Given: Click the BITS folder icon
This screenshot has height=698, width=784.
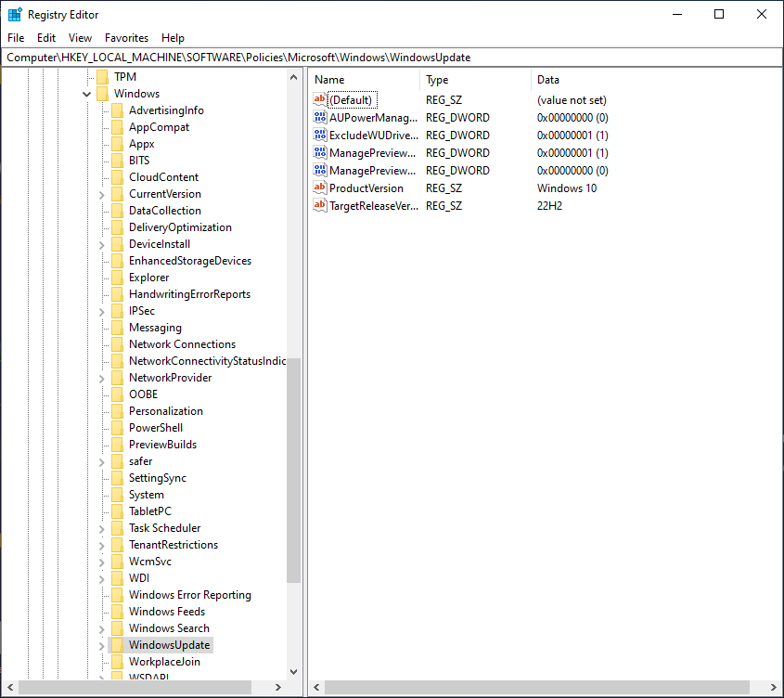Looking at the screenshot, I should coord(118,161).
